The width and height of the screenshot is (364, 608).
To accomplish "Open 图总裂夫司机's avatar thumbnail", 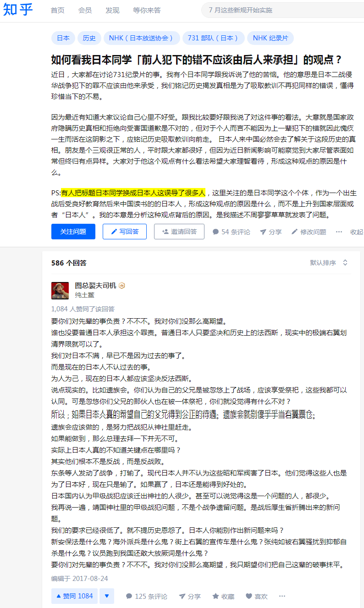I will pyautogui.click(x=60, y=290).
